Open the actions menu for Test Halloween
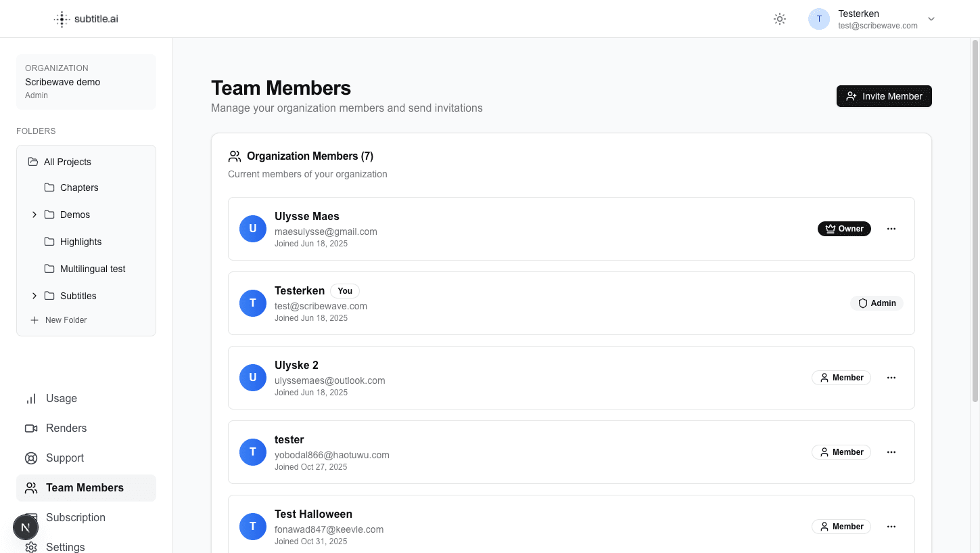This screenshot has width=980, height=553. [x=891, y=526]
